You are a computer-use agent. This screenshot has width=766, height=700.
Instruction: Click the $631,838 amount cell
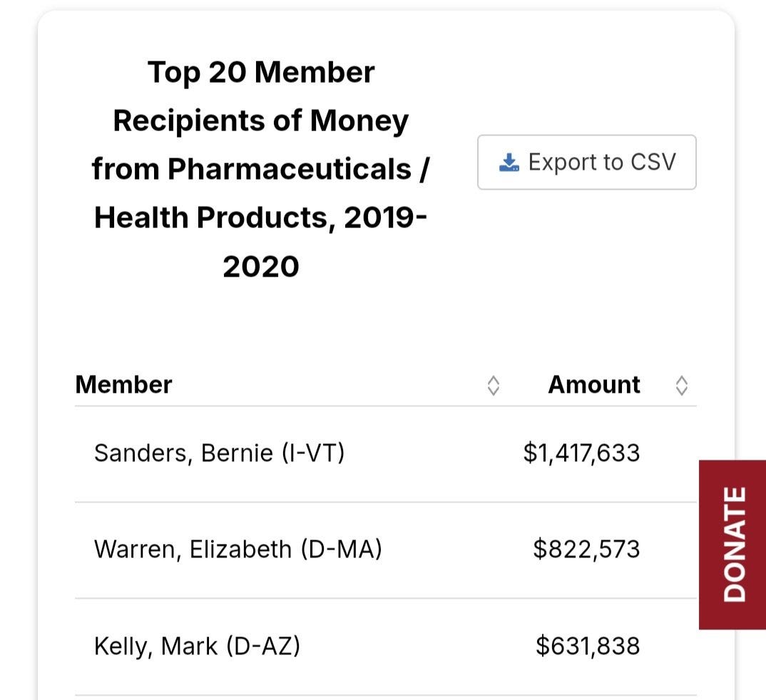(588, 646)
